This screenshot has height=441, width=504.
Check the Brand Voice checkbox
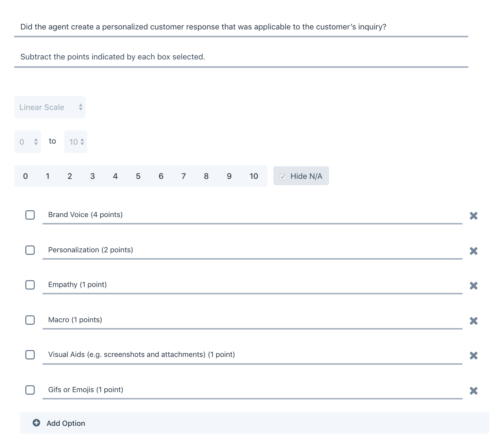[x=30, y=215]
